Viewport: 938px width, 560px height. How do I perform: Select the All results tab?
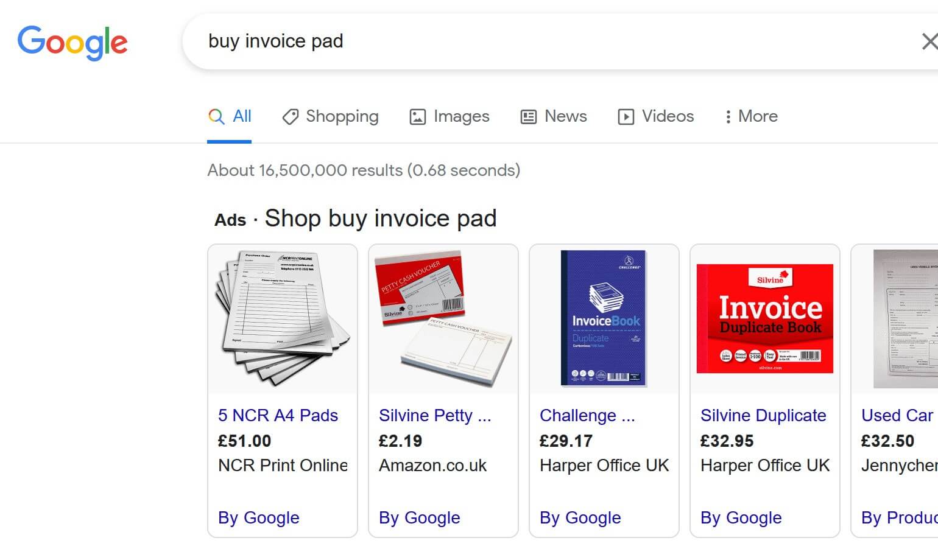click(230, 116)
